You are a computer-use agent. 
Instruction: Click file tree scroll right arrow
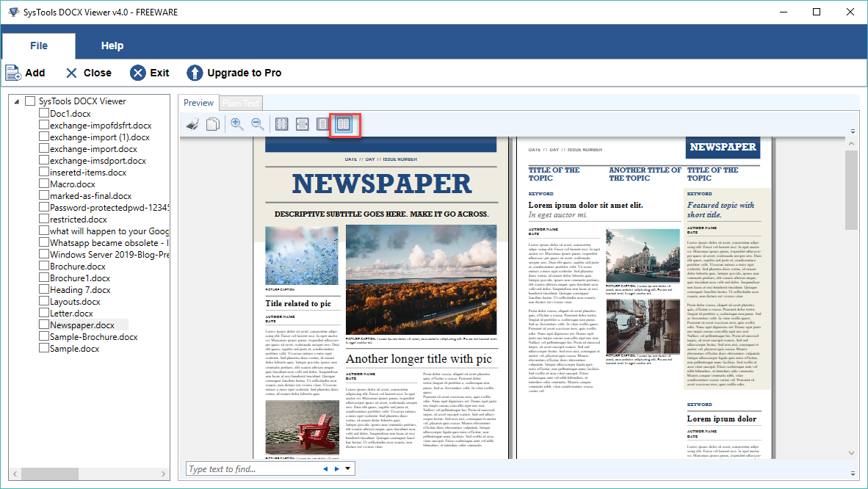pyautogui.click(x=163, y=474)
